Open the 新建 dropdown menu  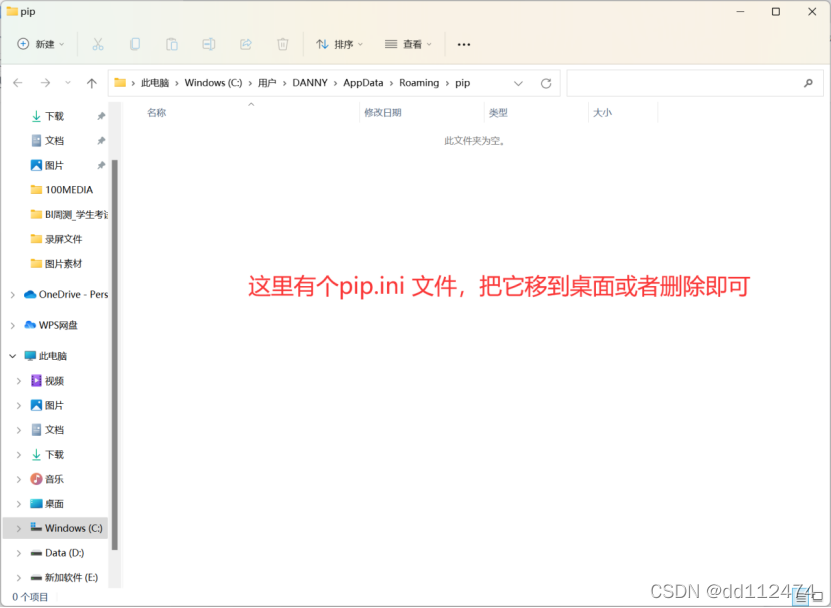(x=38, y=44)
